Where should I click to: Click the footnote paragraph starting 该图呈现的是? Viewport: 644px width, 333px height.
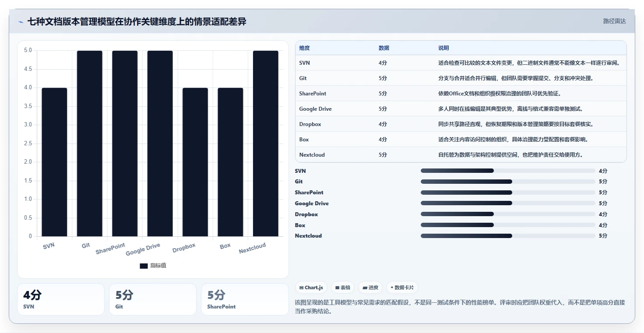point(460,307)
